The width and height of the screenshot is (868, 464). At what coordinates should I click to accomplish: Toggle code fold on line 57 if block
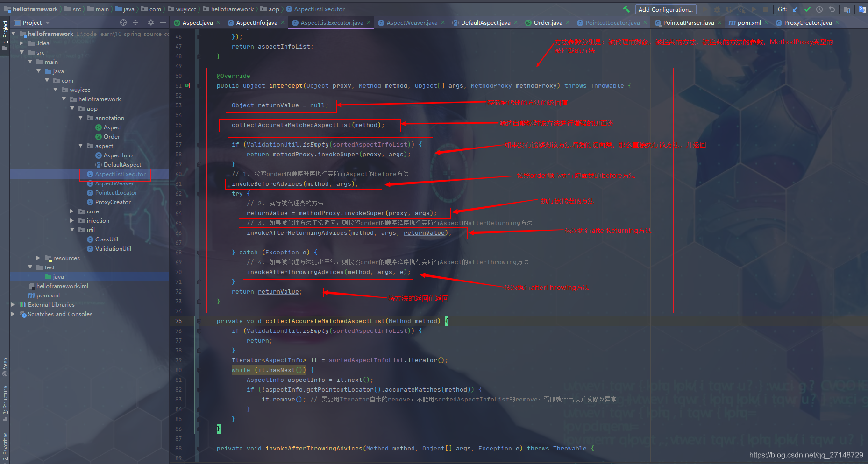tap(199, 145)
